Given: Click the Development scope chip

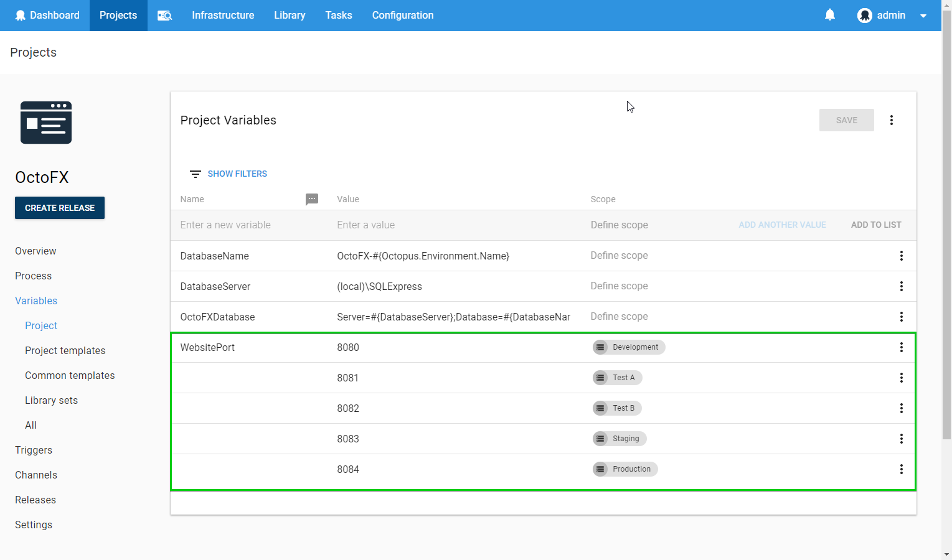Looking at the screenshot, I should pyautogui.click(x=628, y=347).
